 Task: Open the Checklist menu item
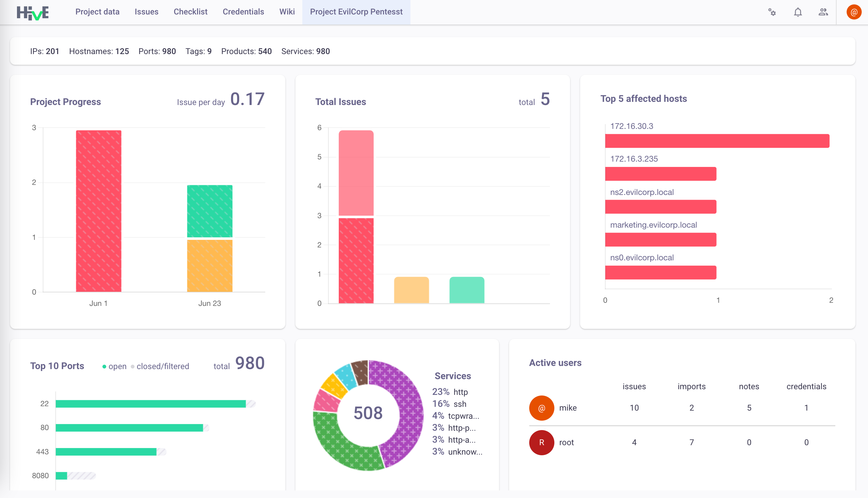pos(190,12)
